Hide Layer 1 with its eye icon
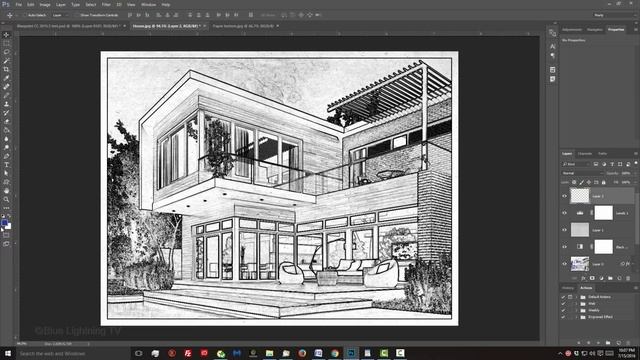Screen dimensions: 640x360 [x=564, y=230]
